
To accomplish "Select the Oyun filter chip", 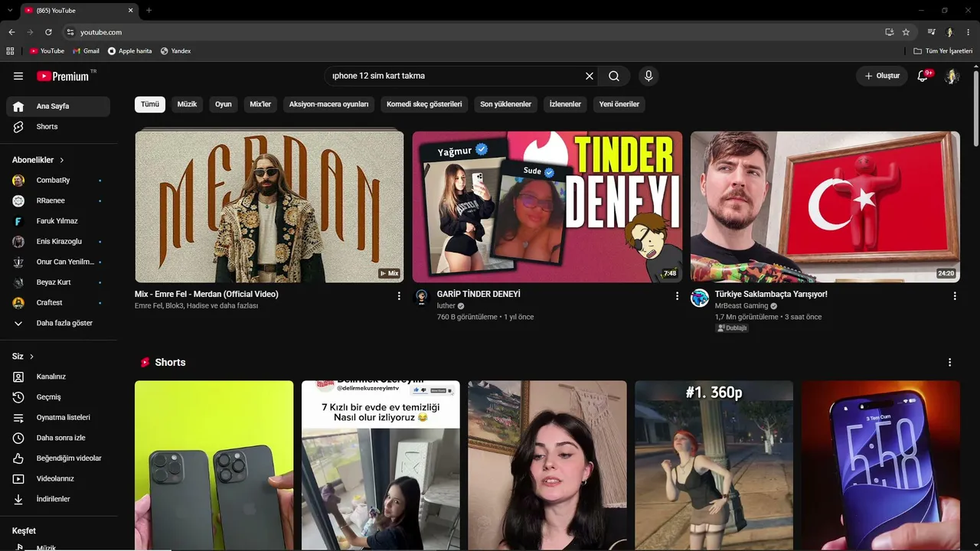I will (224, 104).
